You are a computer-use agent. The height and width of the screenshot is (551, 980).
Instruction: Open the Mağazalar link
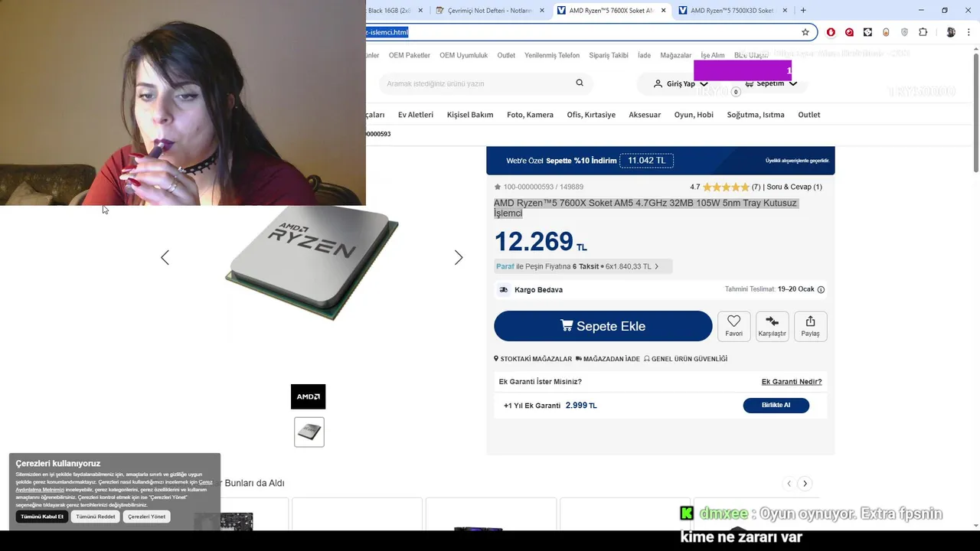676,55
